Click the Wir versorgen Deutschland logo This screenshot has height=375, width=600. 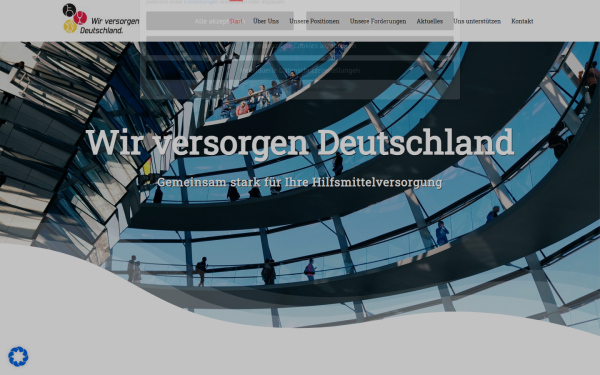pyautogui.click(x=101, y=18)
